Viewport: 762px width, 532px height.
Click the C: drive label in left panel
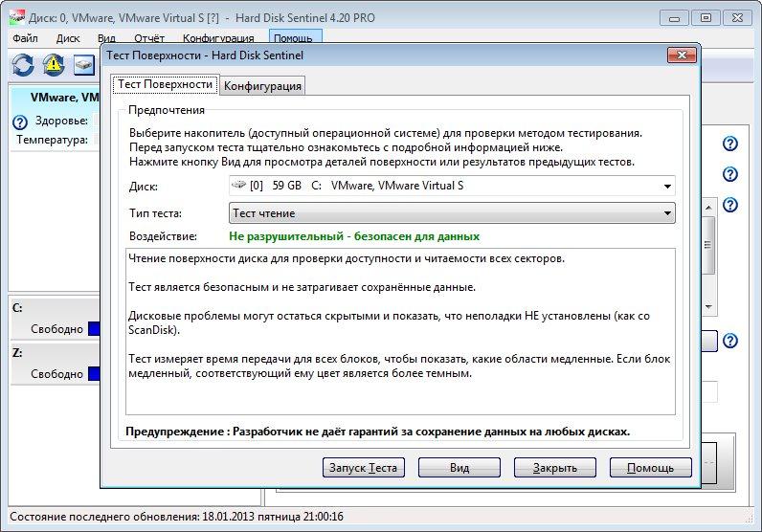[x=17, y=308]
